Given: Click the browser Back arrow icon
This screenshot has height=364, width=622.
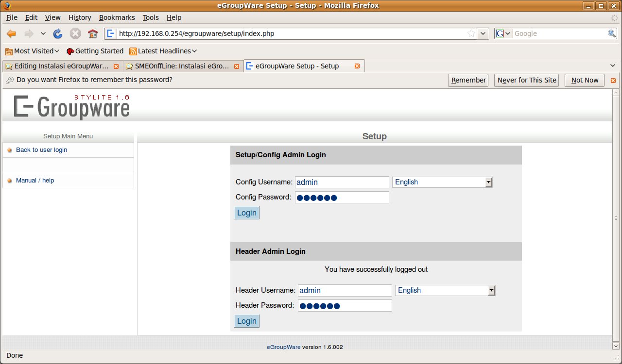Looking at the screenshot, I should (11, 33).
